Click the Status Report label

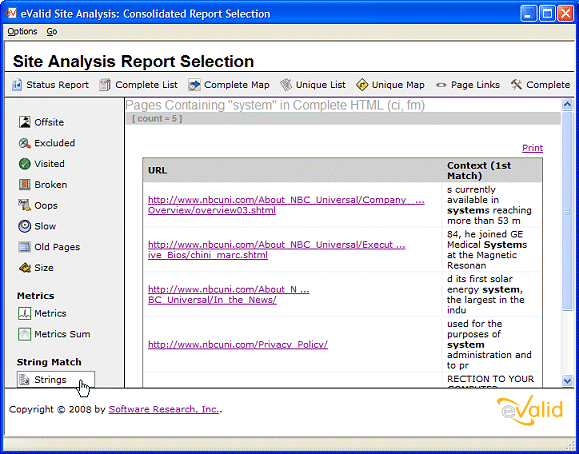point(58,85)
